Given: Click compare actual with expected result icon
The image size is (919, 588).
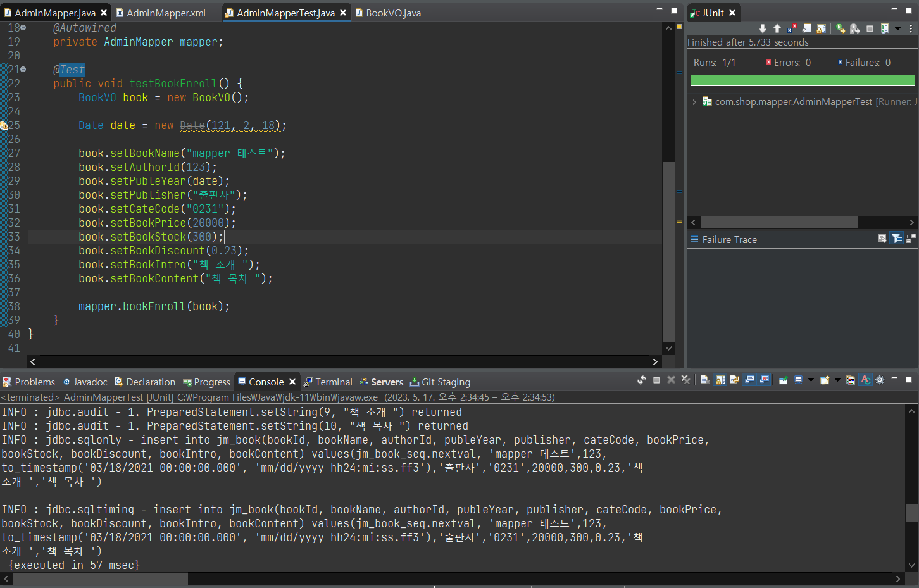Looking at the screenshot, I should pos(911,239).
